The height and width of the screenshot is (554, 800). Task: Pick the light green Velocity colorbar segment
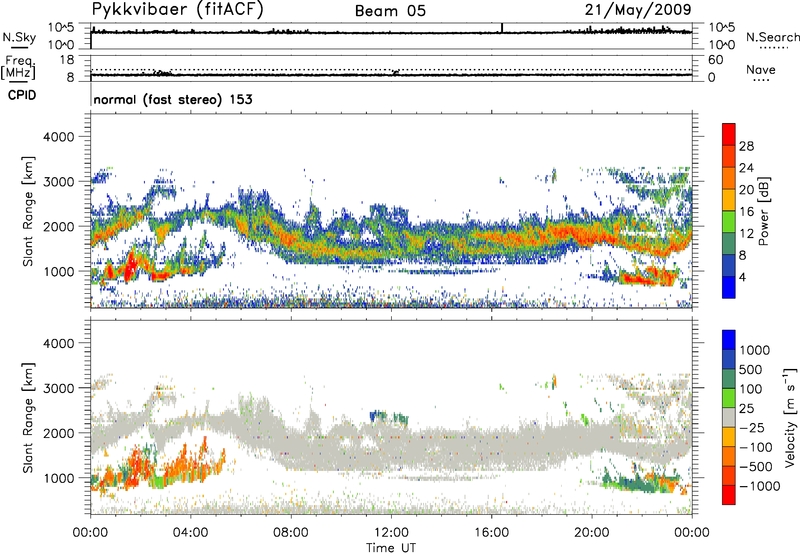[x=729, y=398]
